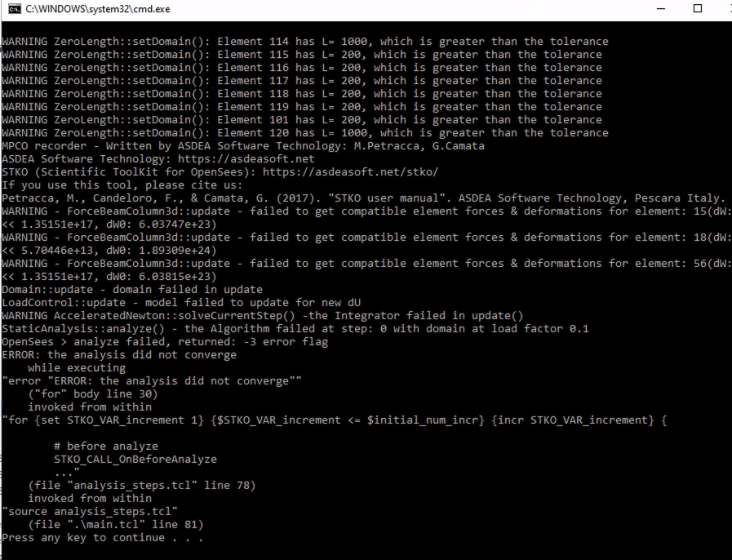Click the https://asdeasoft.net URL text
Viewport: 732px width, 560px height.
[x=246, y=159]
